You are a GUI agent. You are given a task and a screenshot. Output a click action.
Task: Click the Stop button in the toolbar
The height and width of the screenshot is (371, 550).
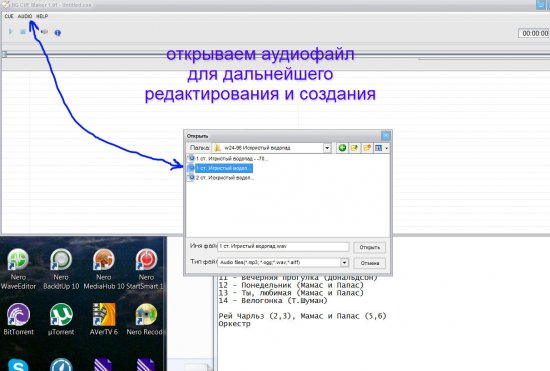click(x=23, y=32)
